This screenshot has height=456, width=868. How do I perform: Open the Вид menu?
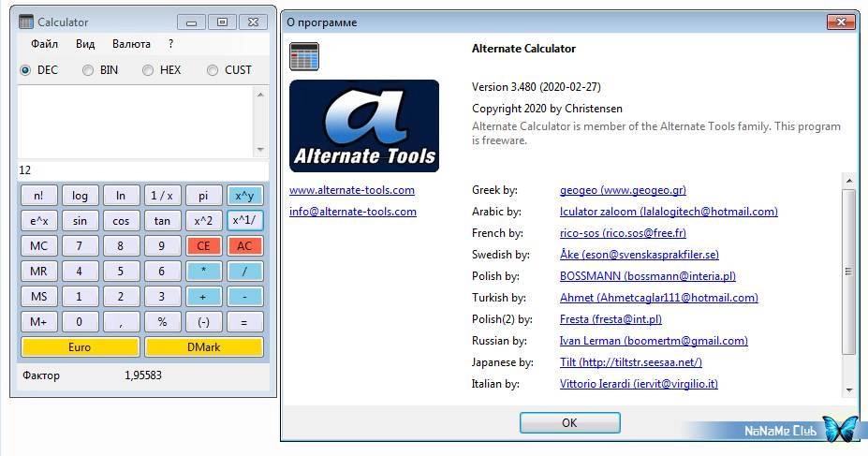tap(85, 44)
